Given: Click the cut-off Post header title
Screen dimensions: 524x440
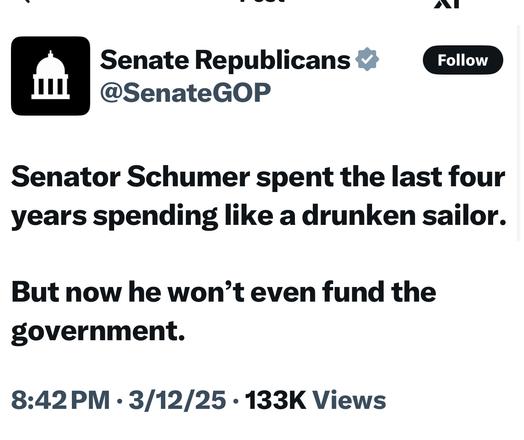Looking at the screenshot, I should pos(262,1).
